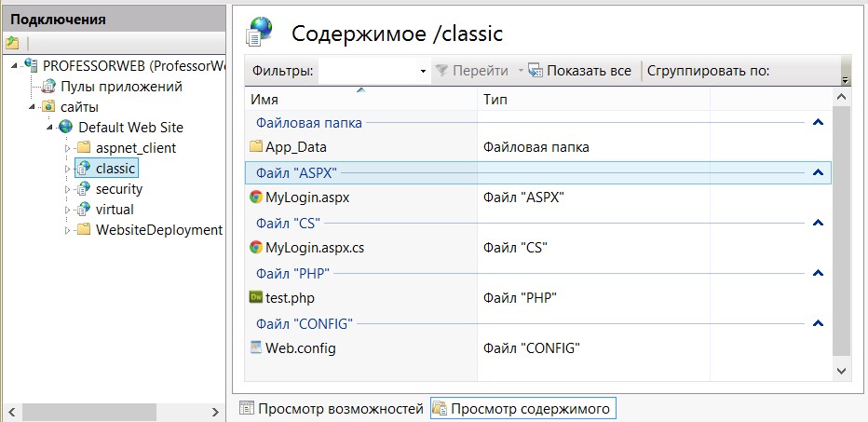The height and width of the screenshot is (422, 868).
Task: Click the connect icon in the Connections toolbar
Action: click(12, 42)
